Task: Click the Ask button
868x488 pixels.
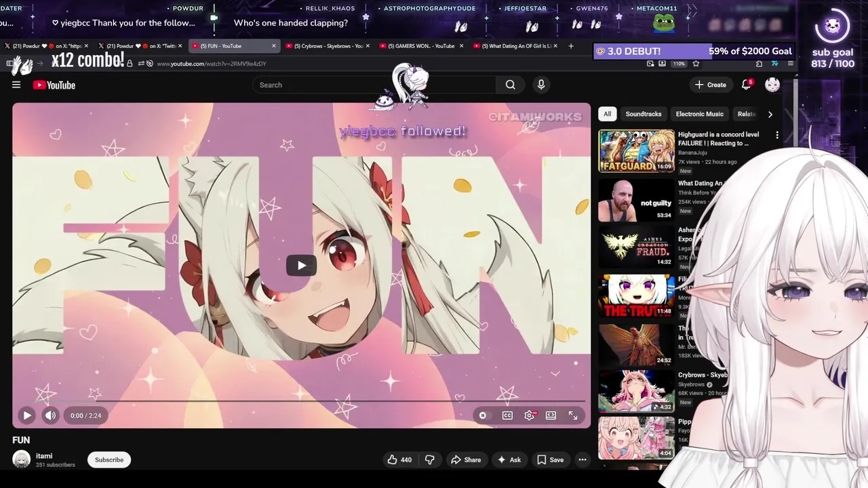Action: coord(509,460)
